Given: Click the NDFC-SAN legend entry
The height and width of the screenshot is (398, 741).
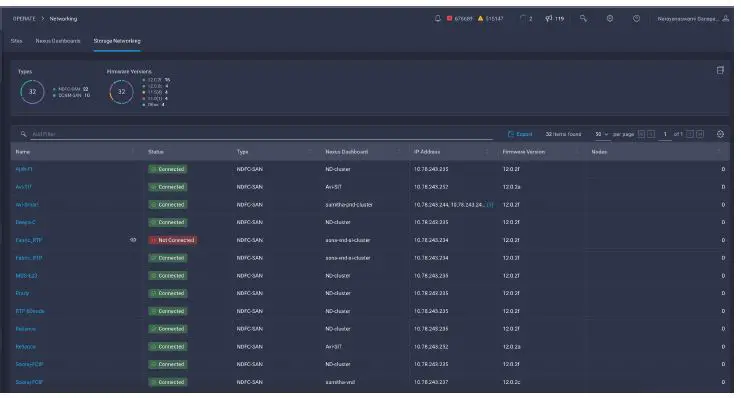Looking at the screenshot, I should pos(71,89).
